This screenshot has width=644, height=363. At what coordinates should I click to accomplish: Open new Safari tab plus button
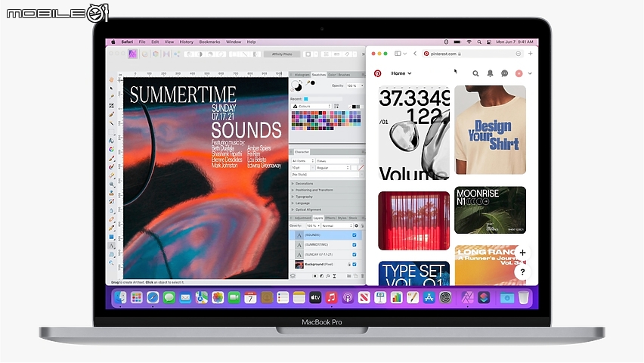pos(530,54)
